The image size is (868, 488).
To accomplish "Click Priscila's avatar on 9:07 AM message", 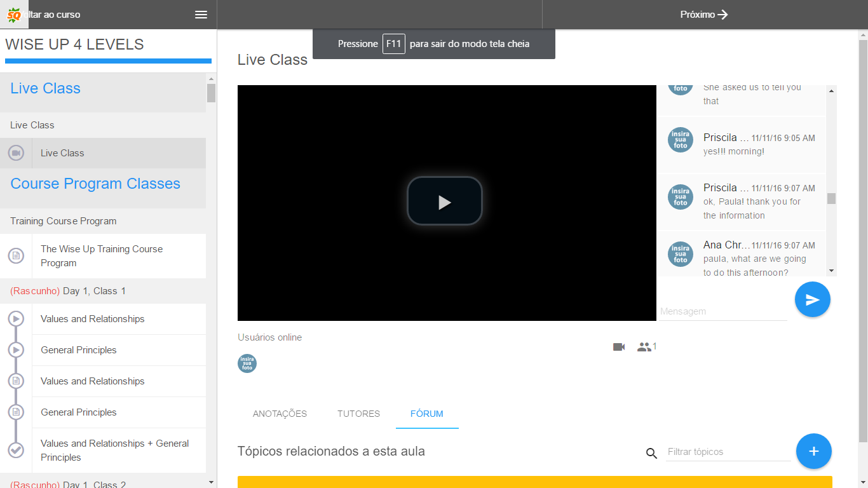I will pos(681,197).
